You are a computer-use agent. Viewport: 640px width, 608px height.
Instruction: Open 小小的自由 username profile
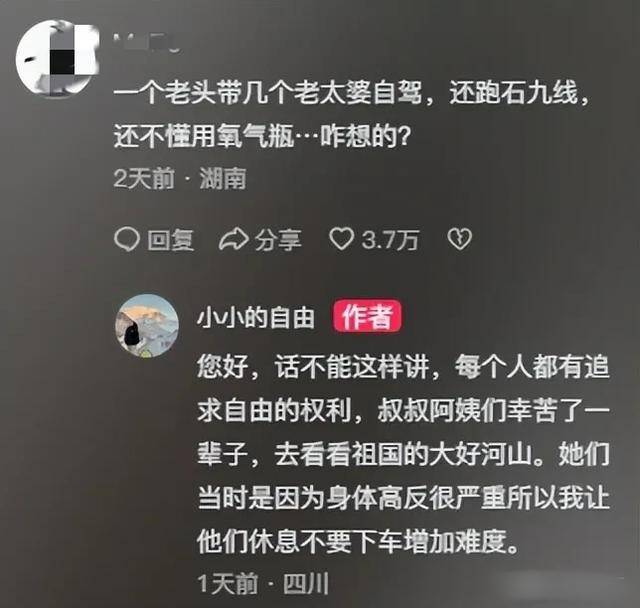pyautogui.click(x=256, y=318)
